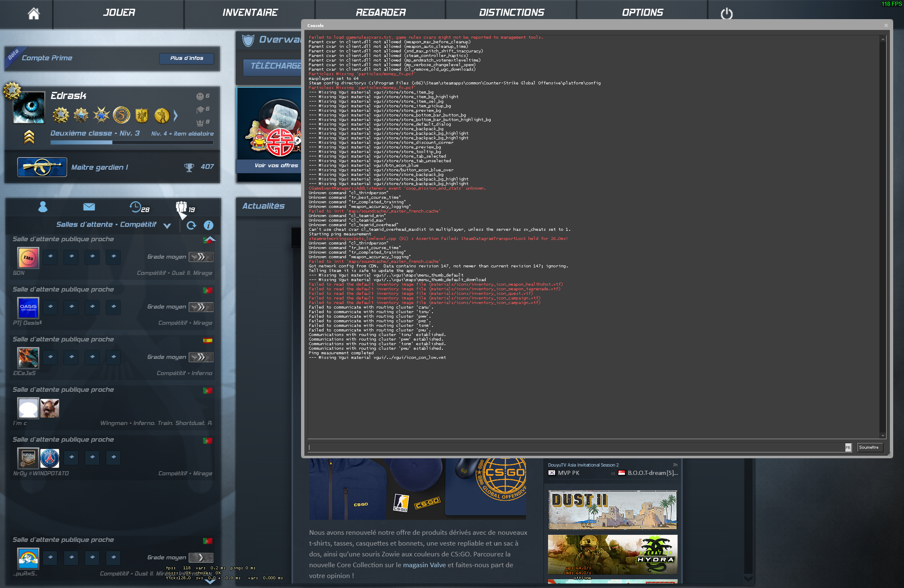Open the magasin Valve link
Image resolution: width=904 pixels, height=588 pixels.
coord(424,565)
